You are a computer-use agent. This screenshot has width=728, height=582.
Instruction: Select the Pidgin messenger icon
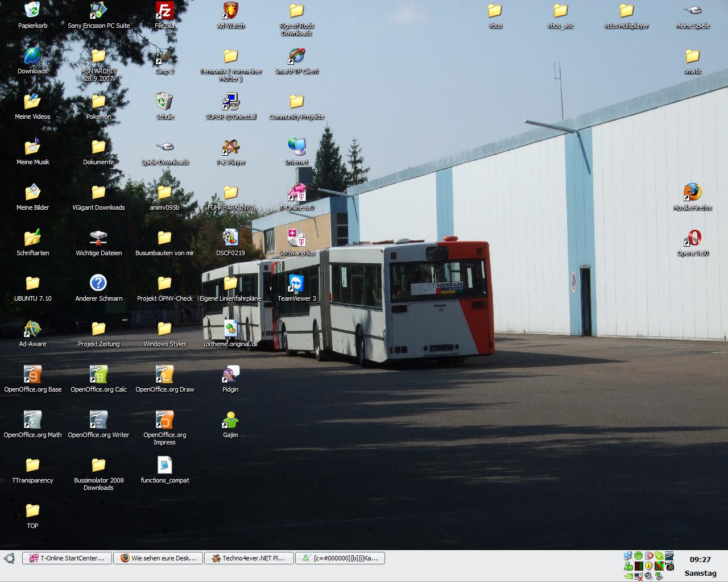click(x=230, y=375)
